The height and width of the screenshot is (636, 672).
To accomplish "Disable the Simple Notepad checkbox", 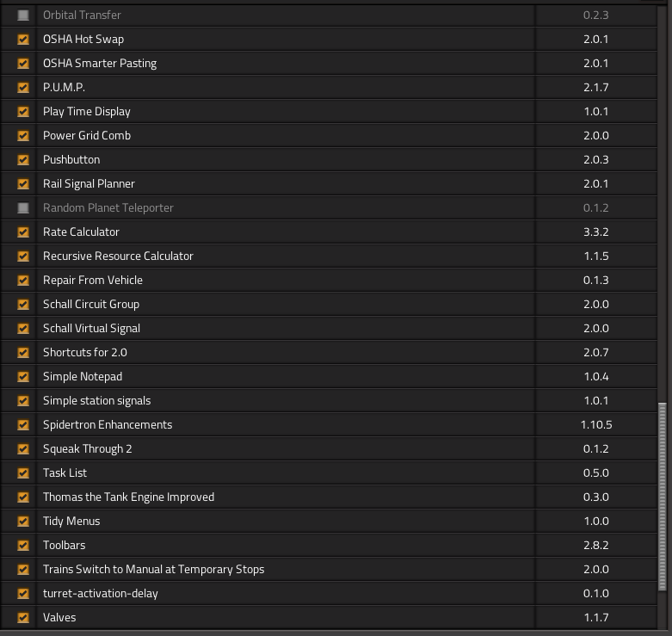I will pos(23,376).
